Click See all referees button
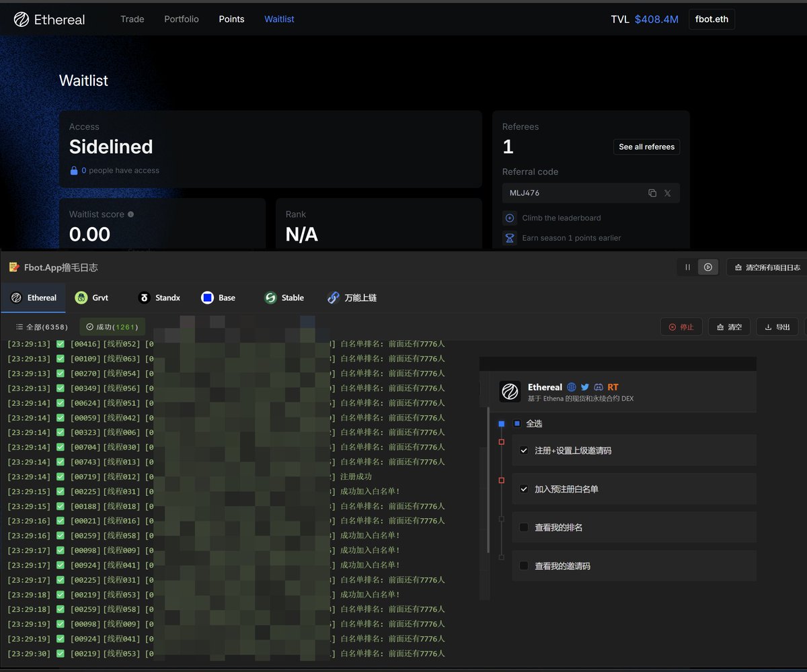 pos(646,146)
